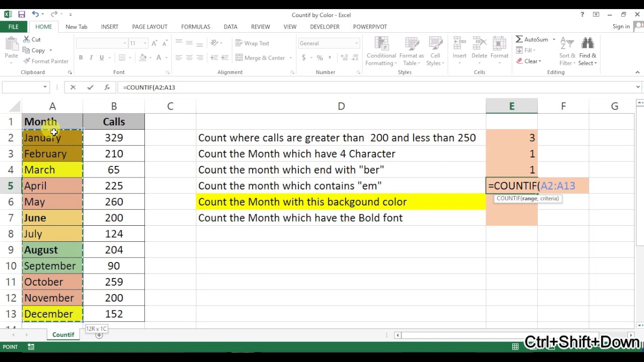Image resolution: width=644 pixels, height=362 pixels.
Task: Confirm formula with check mark icon
Action: point(90,87)
